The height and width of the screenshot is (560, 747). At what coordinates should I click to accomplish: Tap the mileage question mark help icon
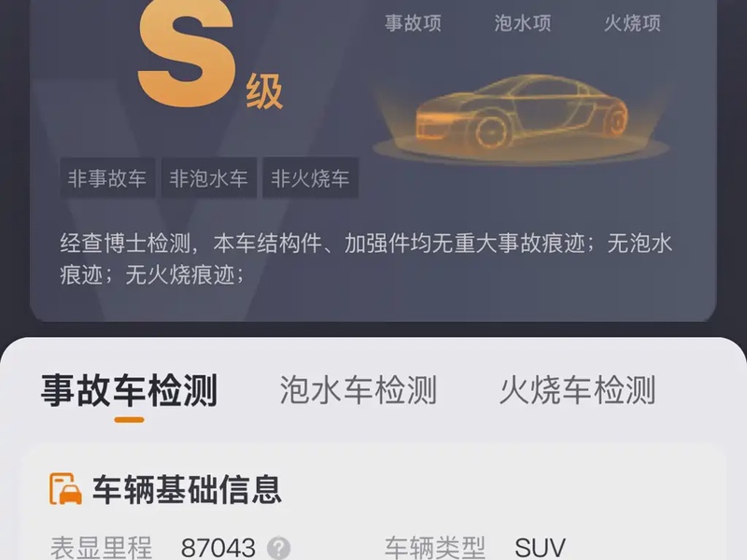(x=278, y=548)
